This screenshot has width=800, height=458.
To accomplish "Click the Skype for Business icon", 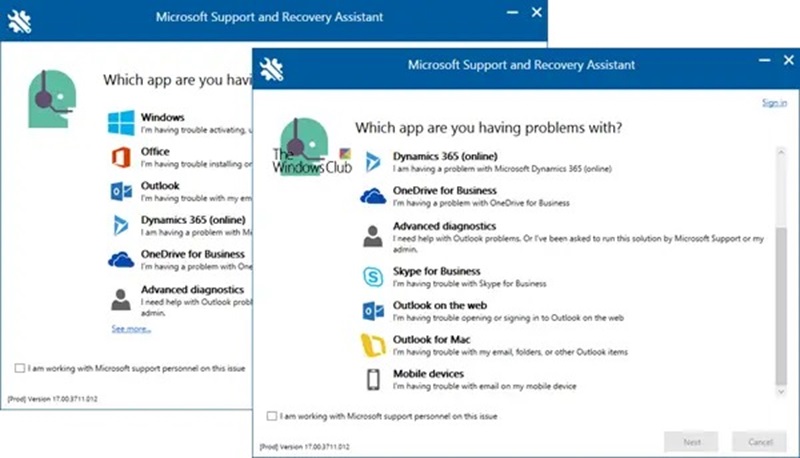I will click(373, 277).
